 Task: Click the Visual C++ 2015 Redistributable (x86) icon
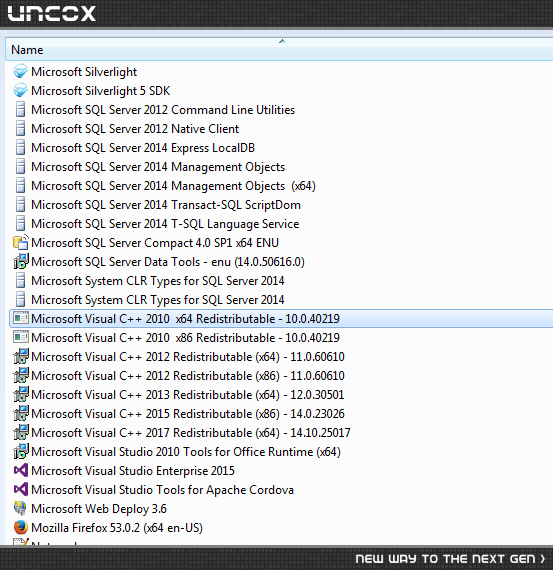pos(21,413)
